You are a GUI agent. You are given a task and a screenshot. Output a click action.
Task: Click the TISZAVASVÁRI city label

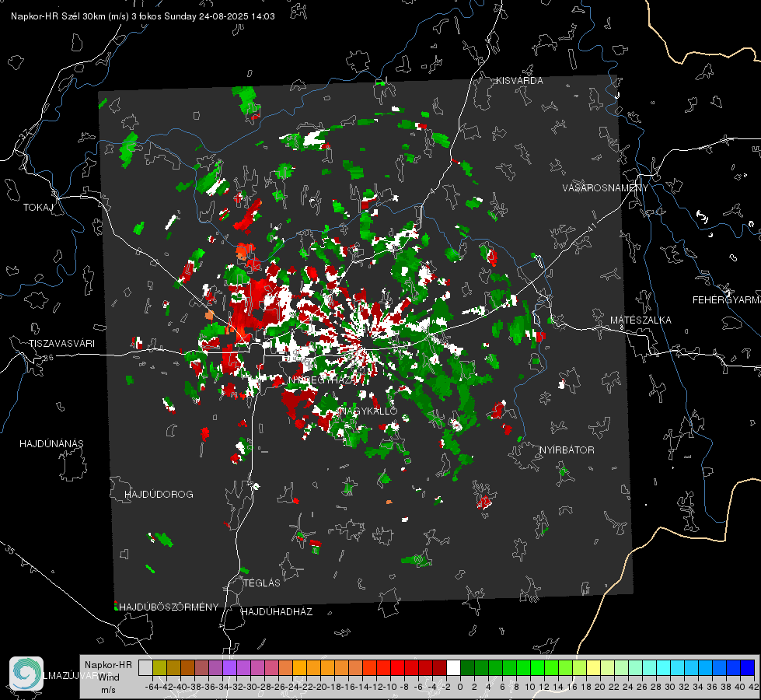click(61, 344)
